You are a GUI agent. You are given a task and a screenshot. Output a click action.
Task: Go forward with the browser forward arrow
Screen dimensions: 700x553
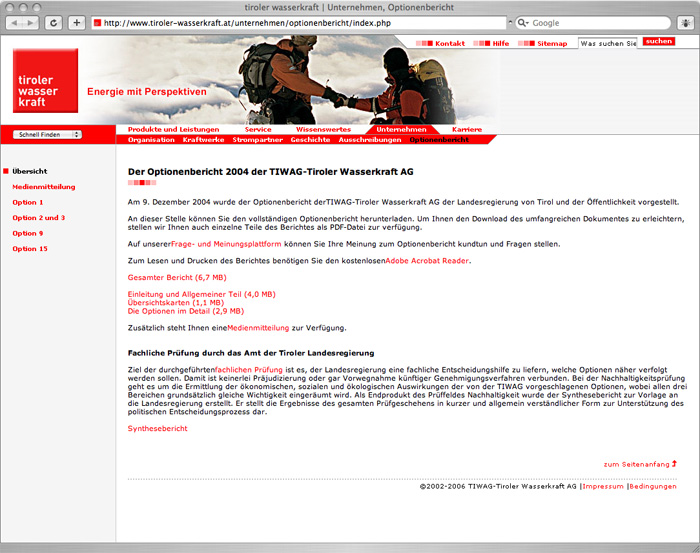tap(30, 23)
